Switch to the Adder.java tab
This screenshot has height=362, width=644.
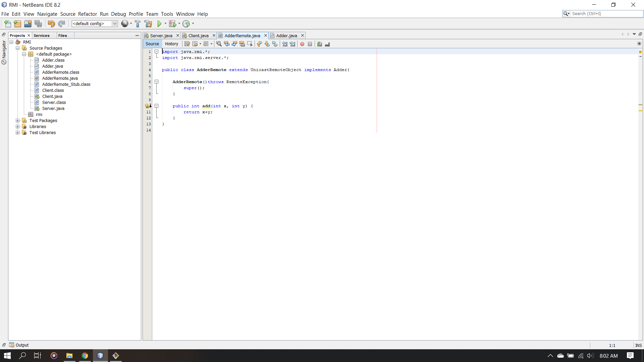[287, 35]
